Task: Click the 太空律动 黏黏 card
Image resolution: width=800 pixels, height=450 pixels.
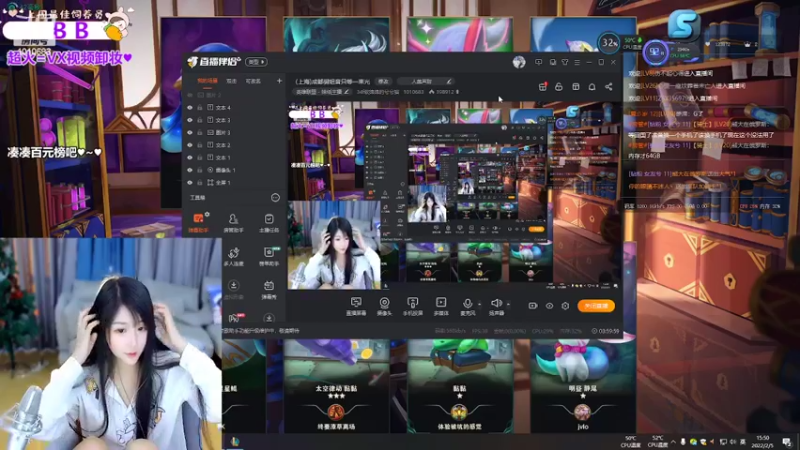Action: click(x=336, y=386)
